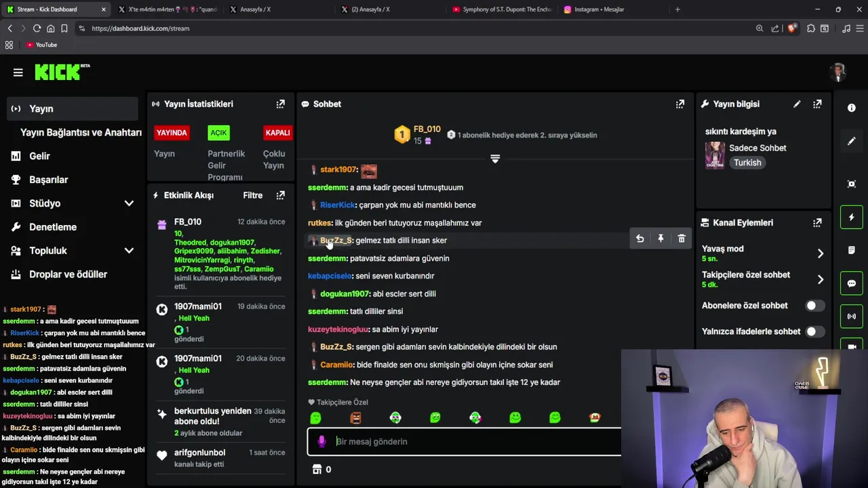Pin the BuzZz_S chat message
Screen dimensions: 868x488
click(660, 239)
